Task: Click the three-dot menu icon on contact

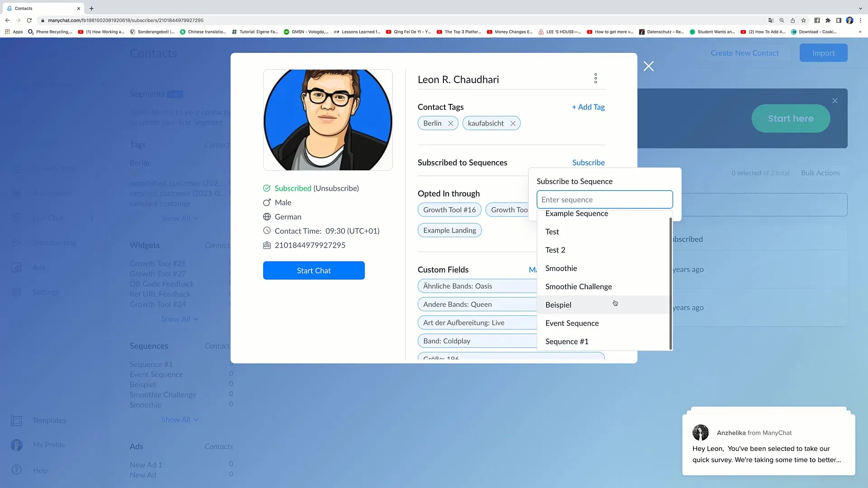Action: [595, 78]
